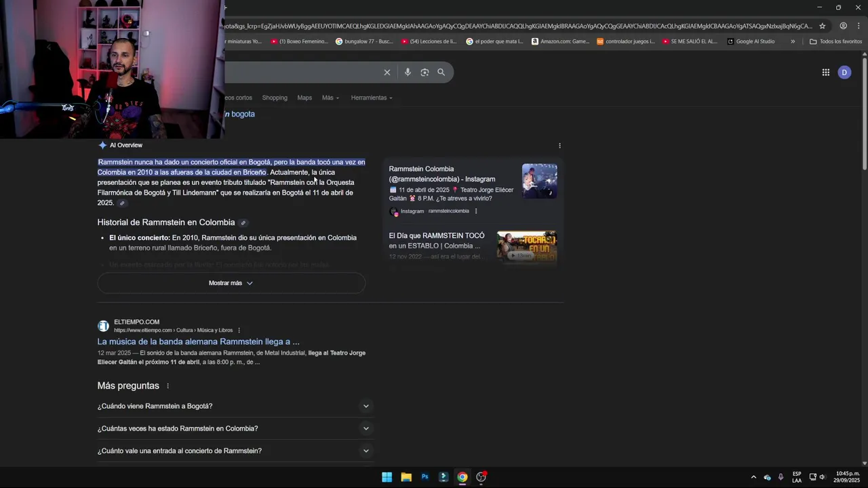Open Google Lens image search icon
Viewport: 868px width, 488px height.
pos(425,73)
